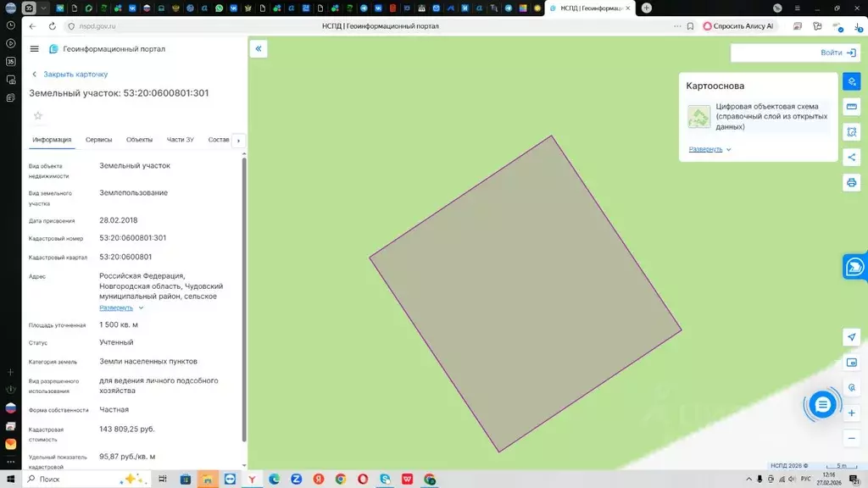Click the share map icon
The width and height of the screenshot is (868, 488).
click(x=852, y=157)
